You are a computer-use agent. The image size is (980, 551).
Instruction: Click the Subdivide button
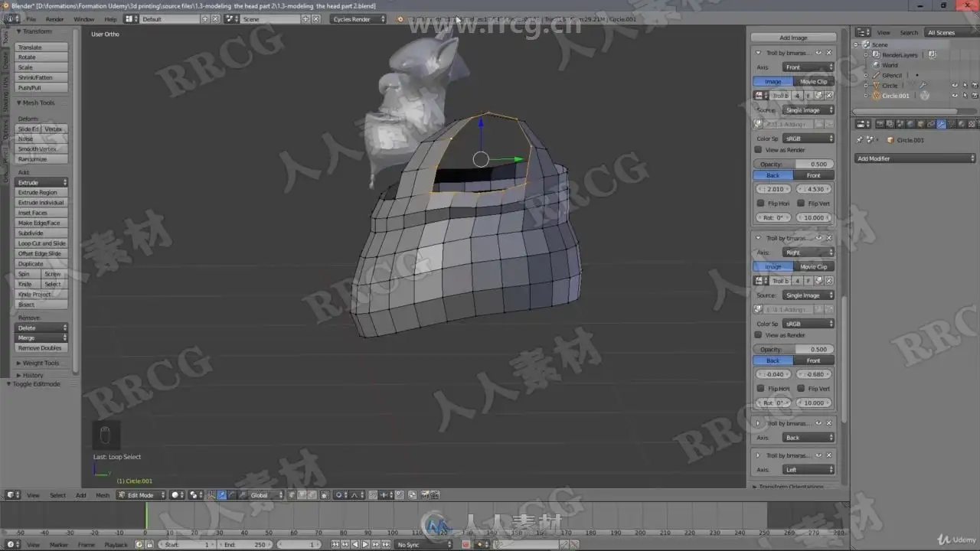[42, 233]
